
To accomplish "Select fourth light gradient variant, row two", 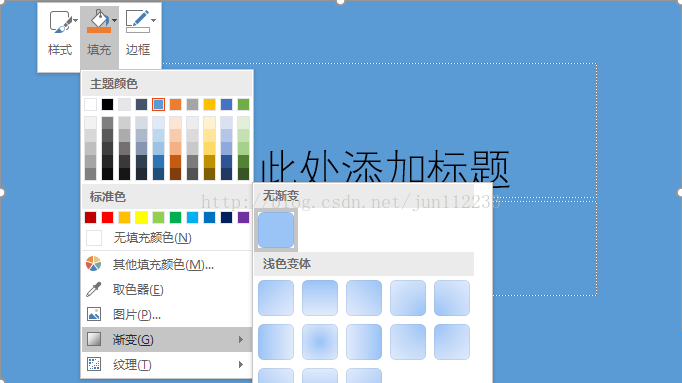I will point(408,342).
